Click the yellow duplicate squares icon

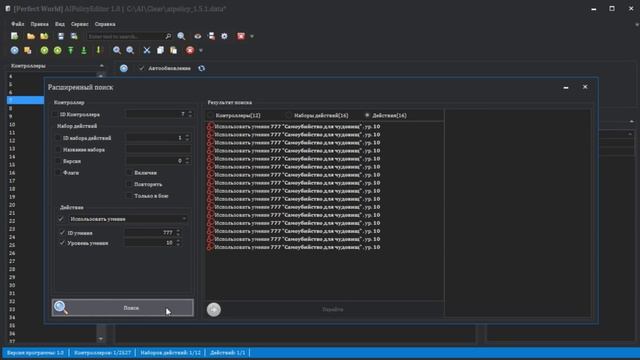click(28, 50)
